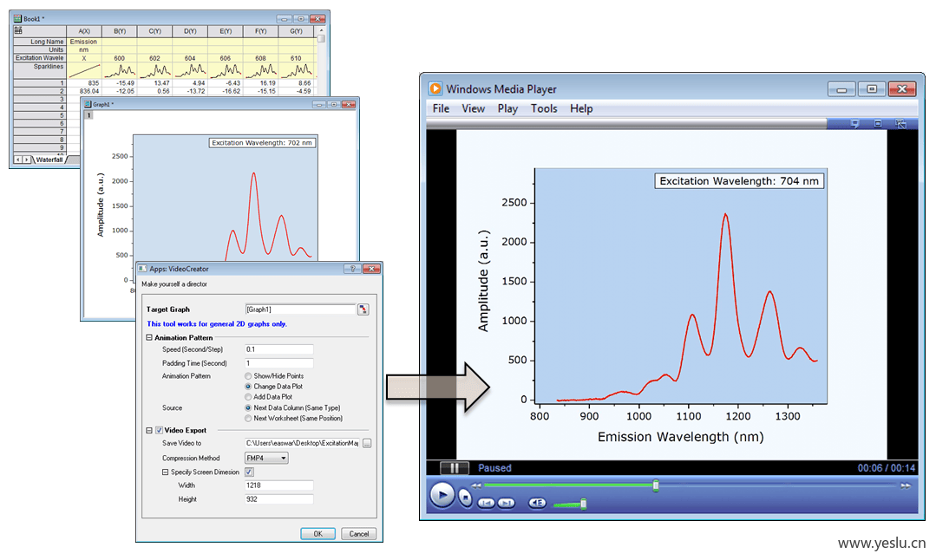This screenshot has height=560, width=936.
Task: Collapse the Video Export section
Action: (149, 430)
